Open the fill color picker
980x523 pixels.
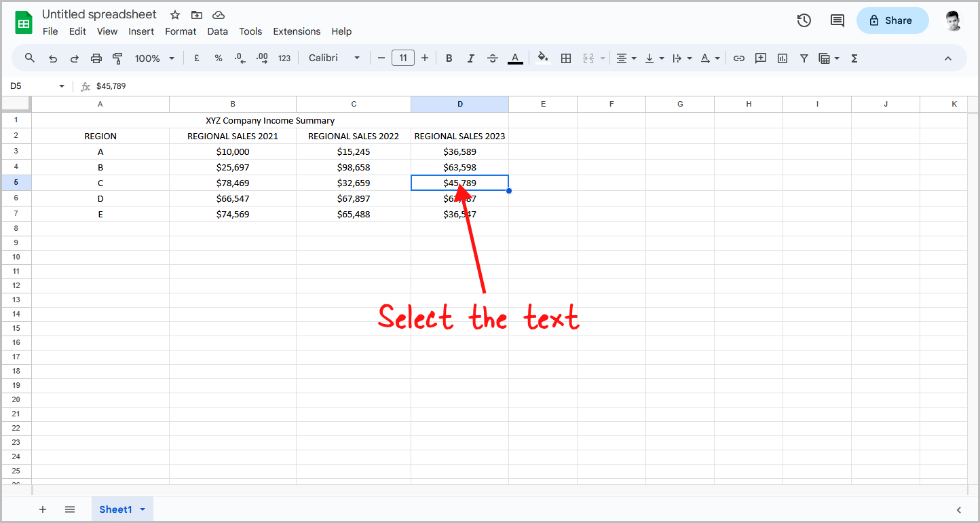click(543, 58)
